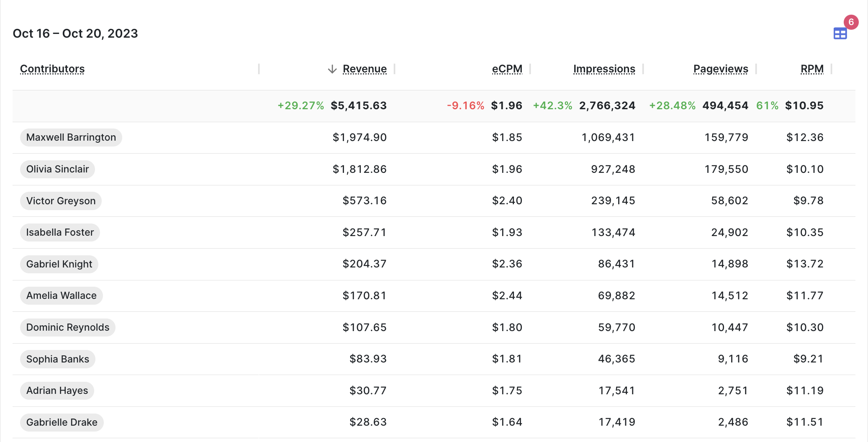Click total revenue $5,415.63
The width and height of the screenshot is (868, 442).
[359, 105]
